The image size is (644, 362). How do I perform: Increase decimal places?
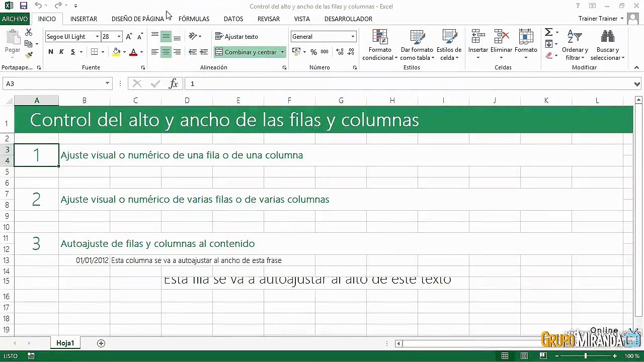click(340, 52)
